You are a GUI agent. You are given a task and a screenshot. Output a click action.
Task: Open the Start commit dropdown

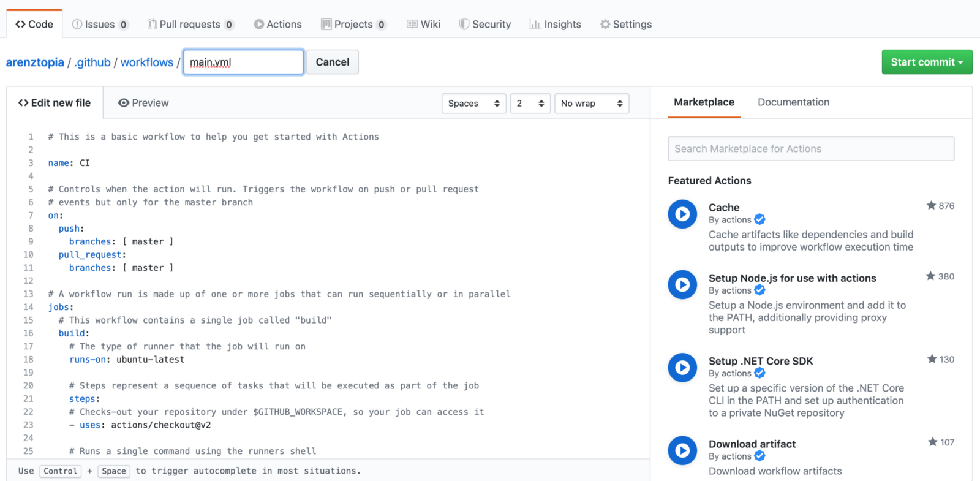click(927, 62)
